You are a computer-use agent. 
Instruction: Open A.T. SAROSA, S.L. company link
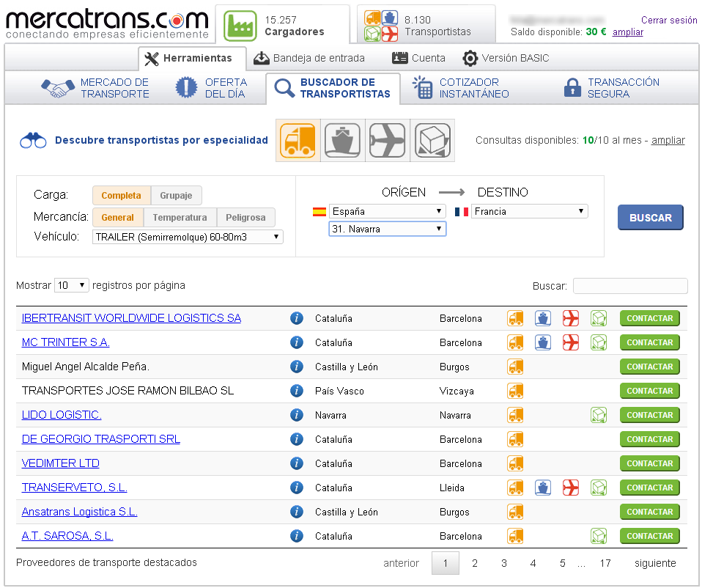pyautogui.click(x=67, y=536)
